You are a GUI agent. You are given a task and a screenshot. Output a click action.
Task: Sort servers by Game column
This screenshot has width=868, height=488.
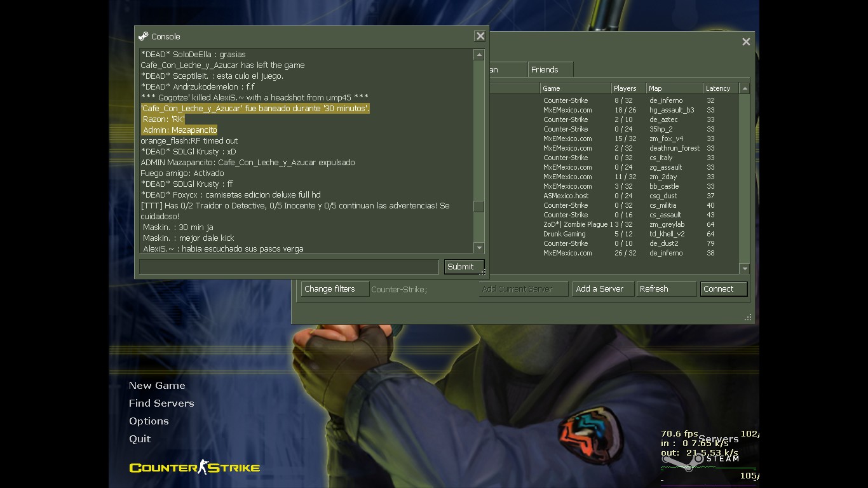pyautogui.click(x=575, y=88)
